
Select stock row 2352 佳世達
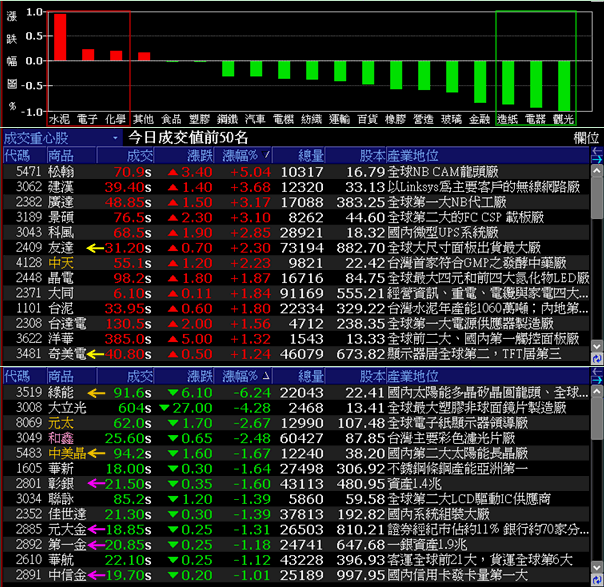[x=296, y=514]
